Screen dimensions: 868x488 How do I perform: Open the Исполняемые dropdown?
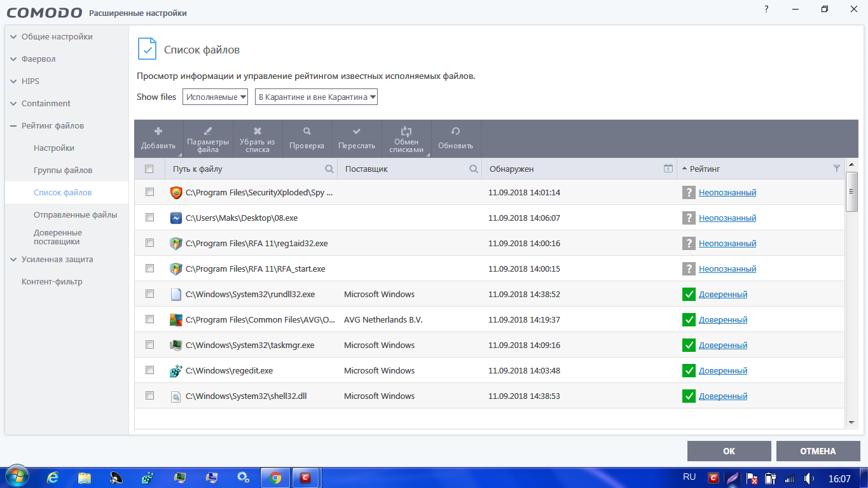tap(215, 97)
